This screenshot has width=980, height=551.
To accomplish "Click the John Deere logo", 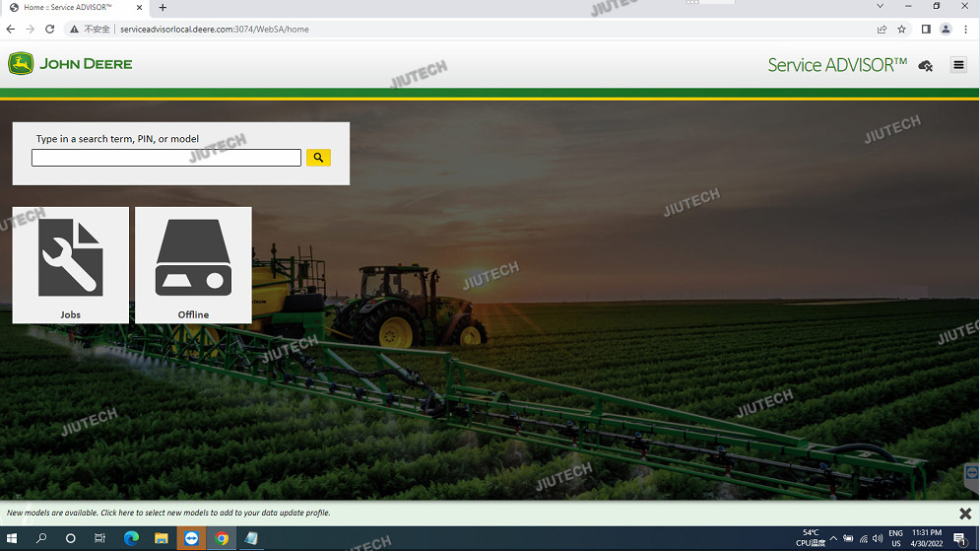I will 70,64.
